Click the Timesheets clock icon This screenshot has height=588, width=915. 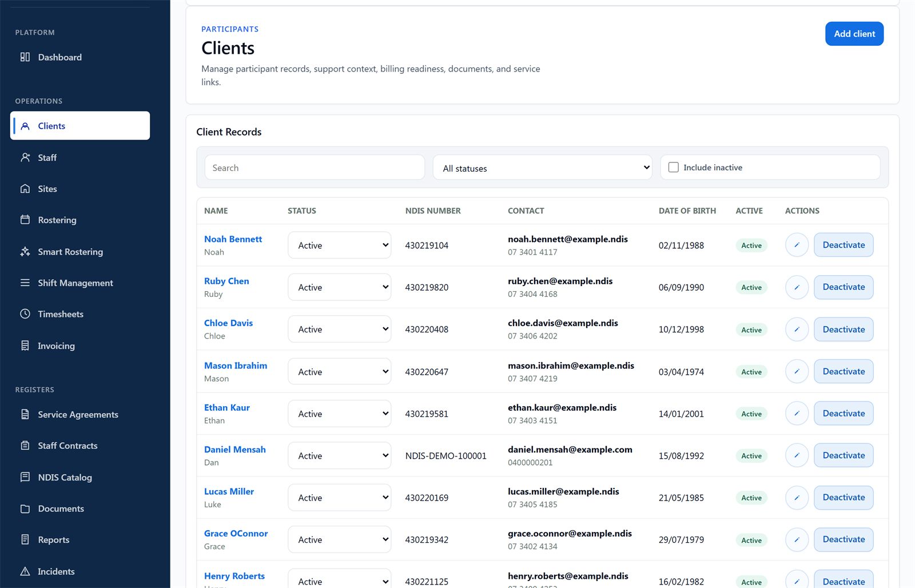pos(25,313)
